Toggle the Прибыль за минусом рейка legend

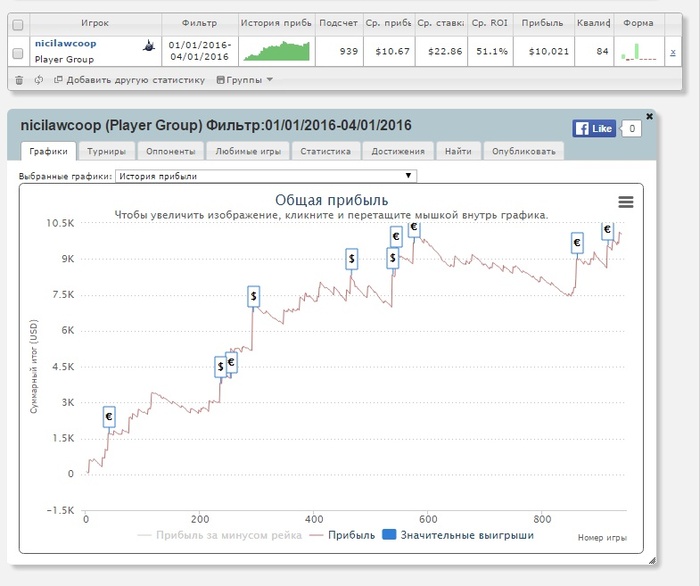pyautogui.click(x=220, y=536)
